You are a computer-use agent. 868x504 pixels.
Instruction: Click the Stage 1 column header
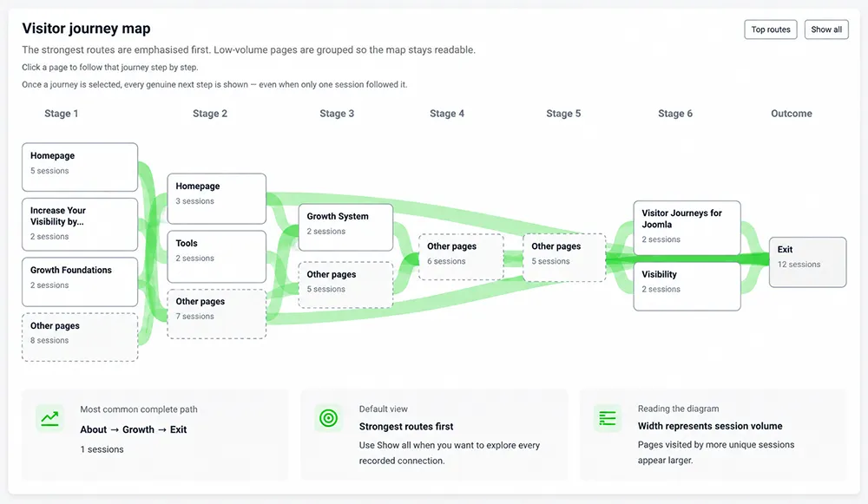(62, 114)
